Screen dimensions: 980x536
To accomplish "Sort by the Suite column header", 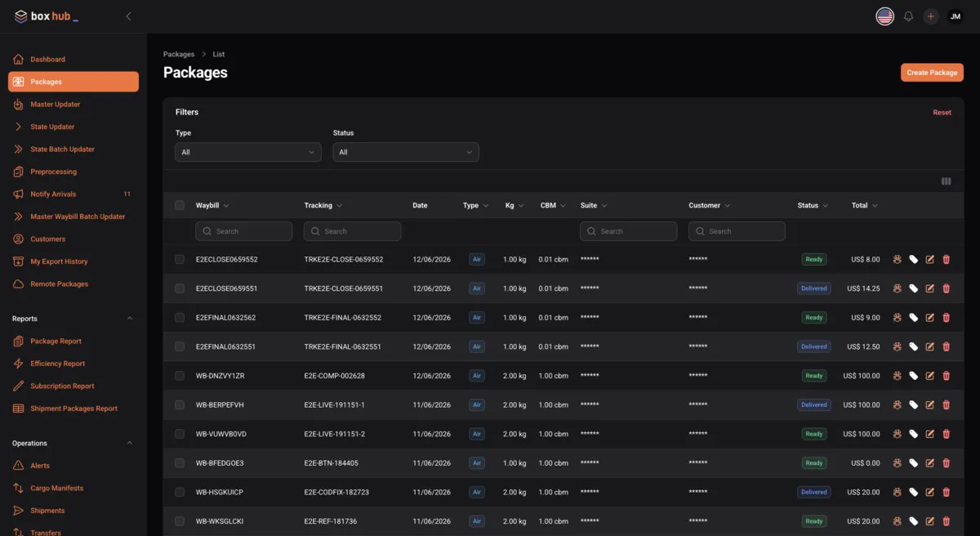I will (594, 205).
